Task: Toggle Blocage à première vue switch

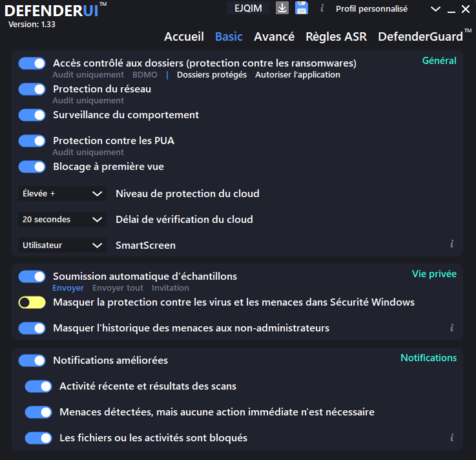Action: [x=32, y=167]
